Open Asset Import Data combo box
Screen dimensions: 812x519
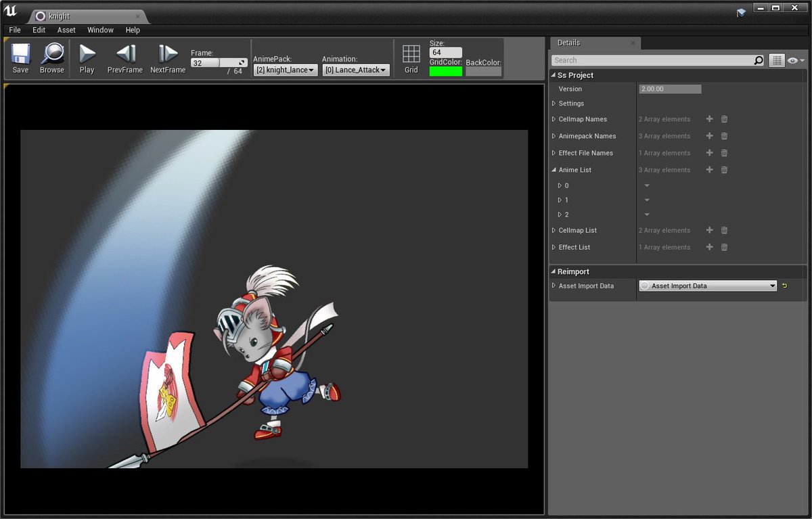tap(708, 286)
